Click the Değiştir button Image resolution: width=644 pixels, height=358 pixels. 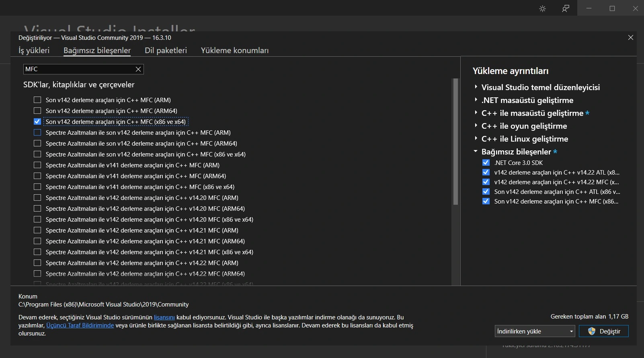point(604,331)
